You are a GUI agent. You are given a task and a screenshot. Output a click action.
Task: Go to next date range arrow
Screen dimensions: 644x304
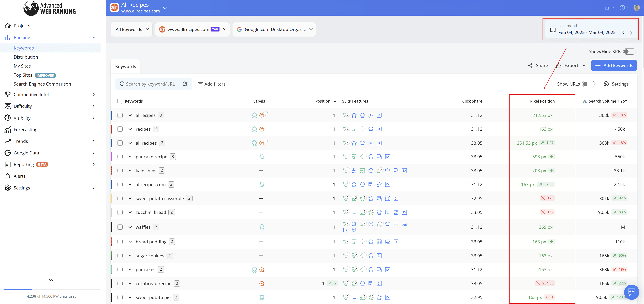[631, 33]
